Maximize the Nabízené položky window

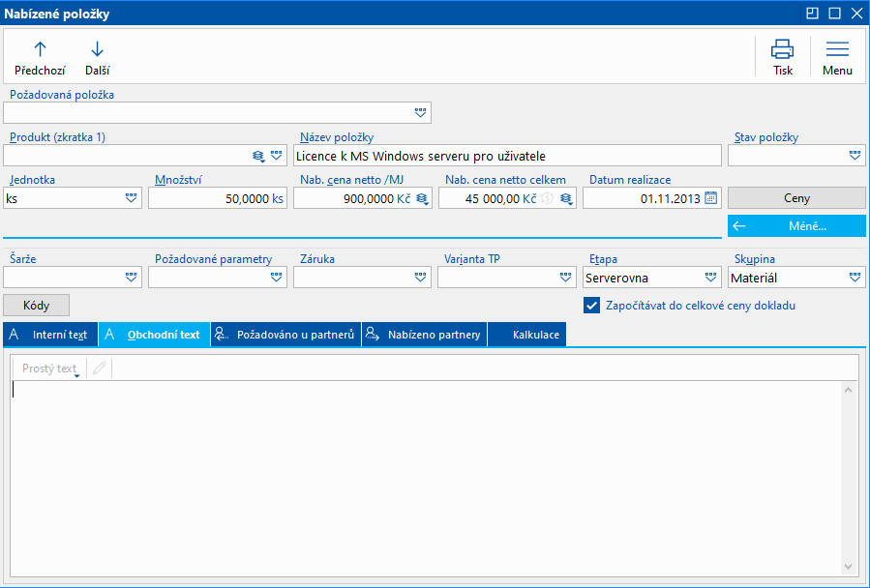834,14
